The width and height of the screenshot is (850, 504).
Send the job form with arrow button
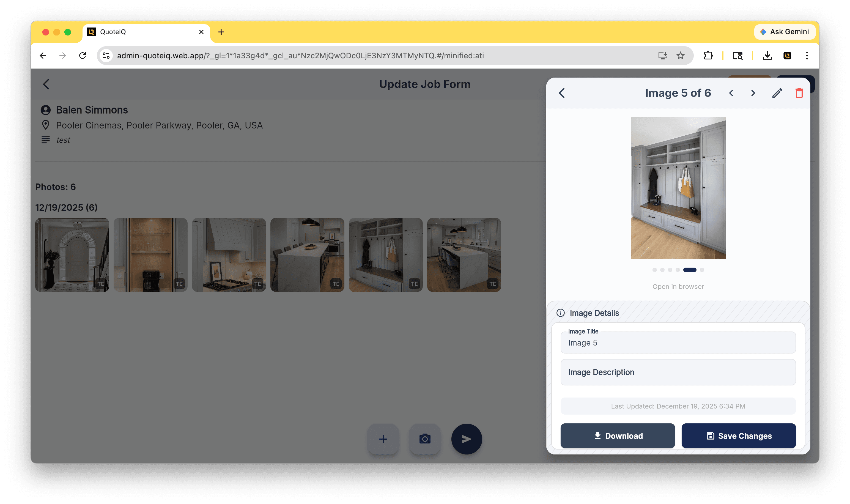tap(467, 439)
